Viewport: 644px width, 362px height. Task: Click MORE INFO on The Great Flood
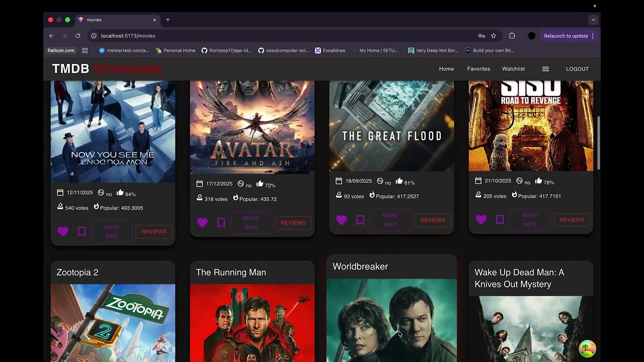click(x=390, y=220)
